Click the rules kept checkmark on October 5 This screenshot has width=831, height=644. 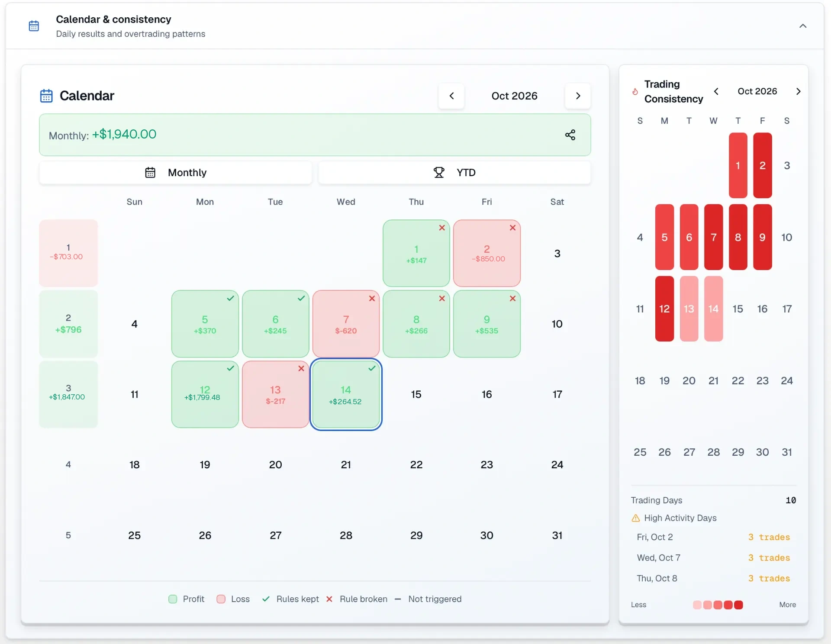(231, 298)
